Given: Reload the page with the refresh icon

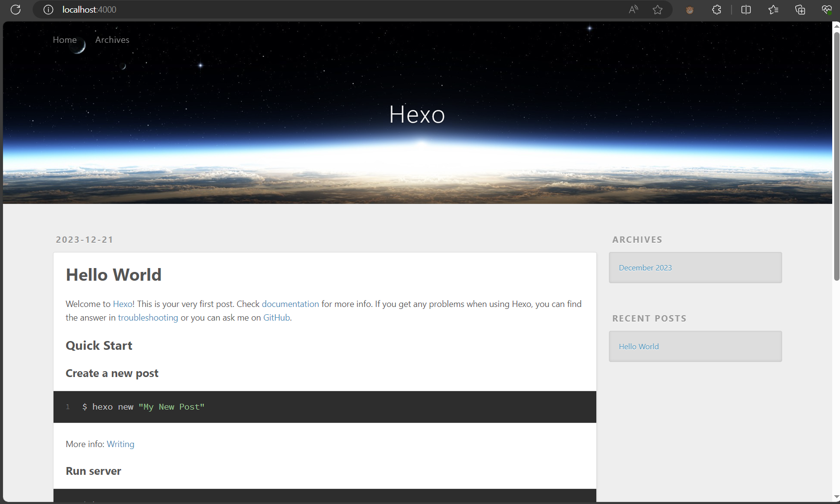Looking at the screenshot, I should pyautogui.click(x=16, y=10).
